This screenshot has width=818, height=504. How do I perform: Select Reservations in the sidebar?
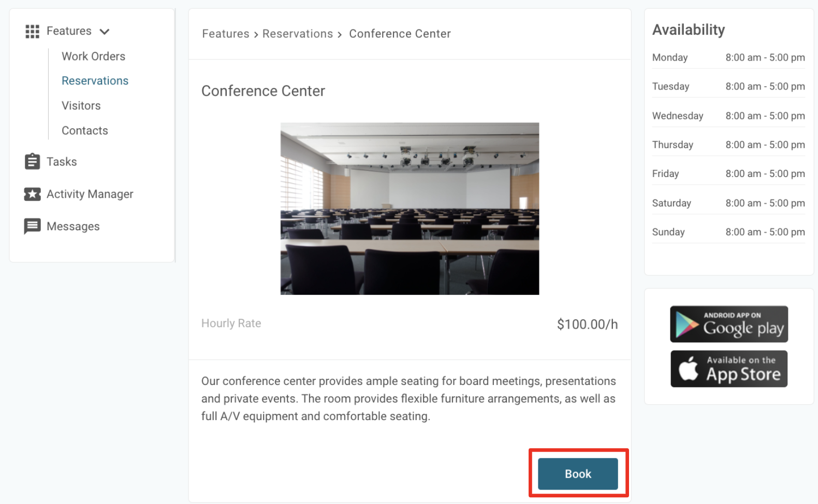[95, 81]
